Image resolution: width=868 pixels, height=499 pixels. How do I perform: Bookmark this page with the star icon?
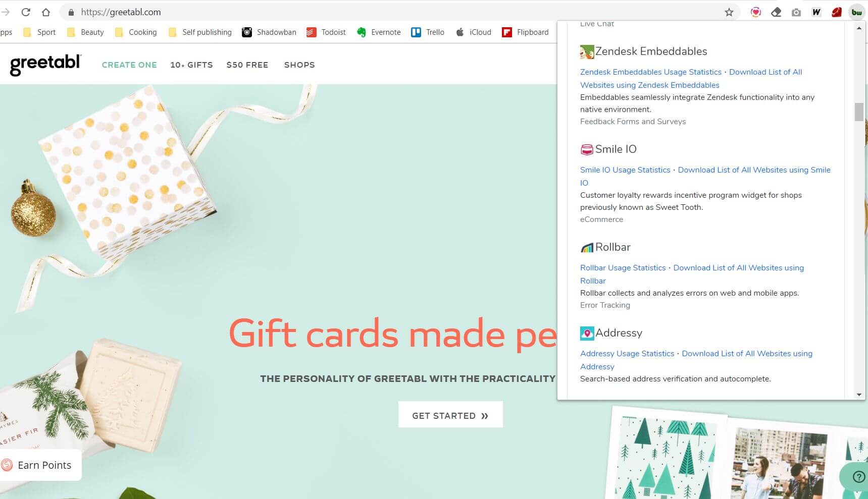pyautogui.click(x=729, y=12)
